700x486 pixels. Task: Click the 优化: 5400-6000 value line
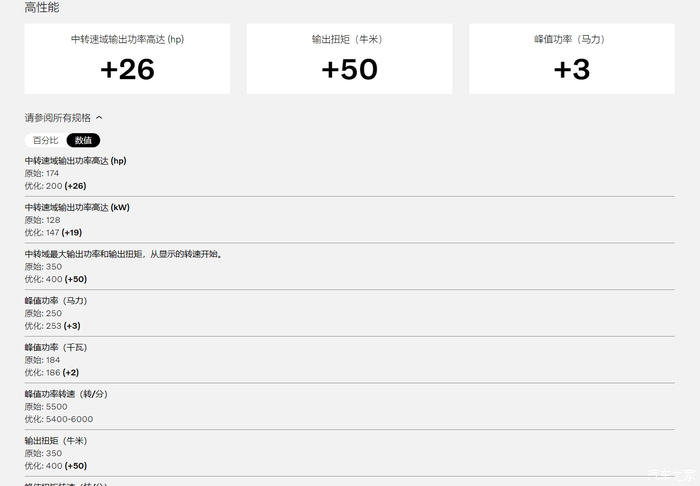pos(59,419)
